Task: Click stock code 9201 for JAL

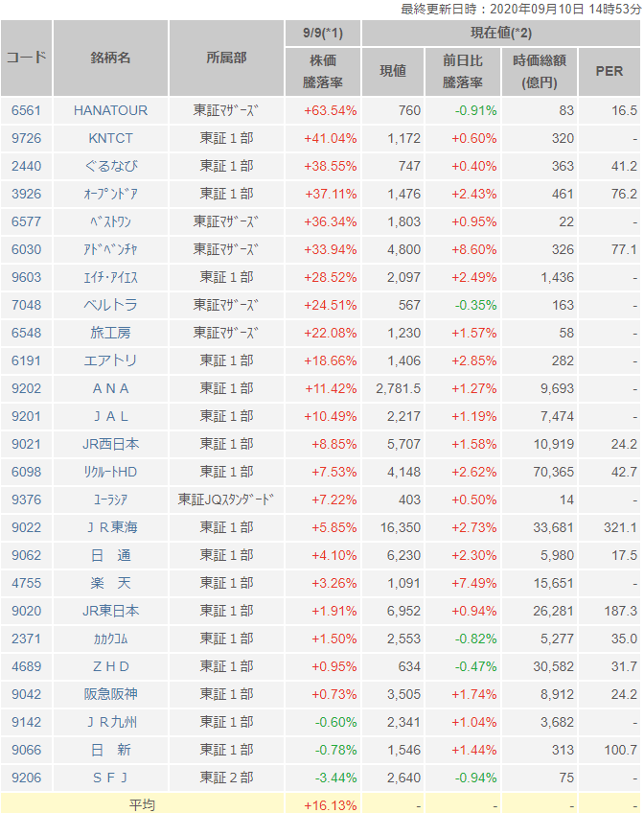Action: pos(26,416)
